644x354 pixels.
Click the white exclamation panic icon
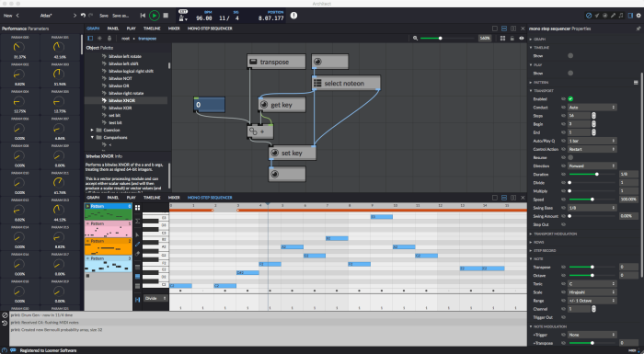[x=294, y=16]
